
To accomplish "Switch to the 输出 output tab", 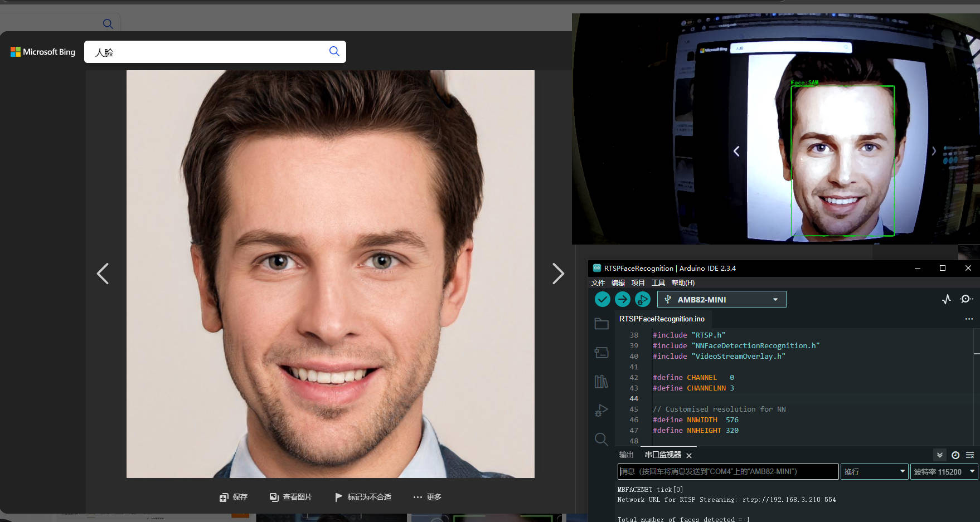I will pyautogui.click(x=627, y=455).
